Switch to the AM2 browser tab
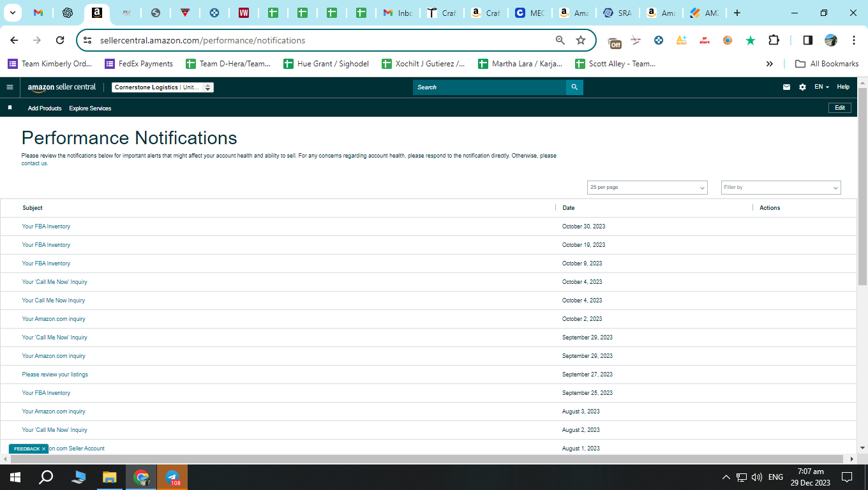The image size is (868, 490). [x=704, y=13]
